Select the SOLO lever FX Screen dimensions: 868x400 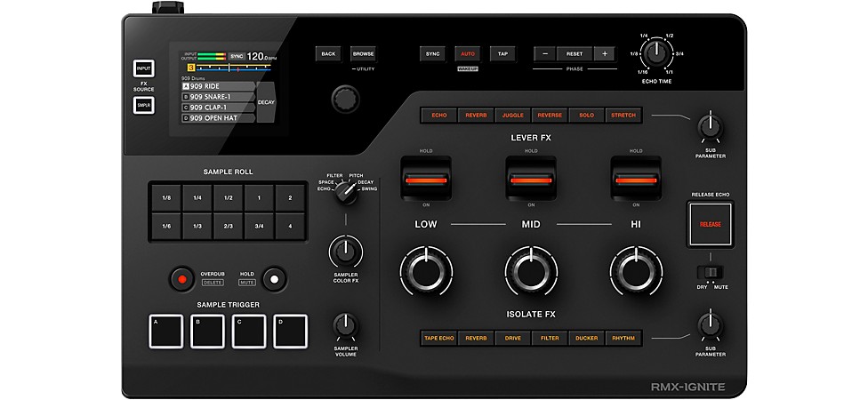click(x=587, y=115)
